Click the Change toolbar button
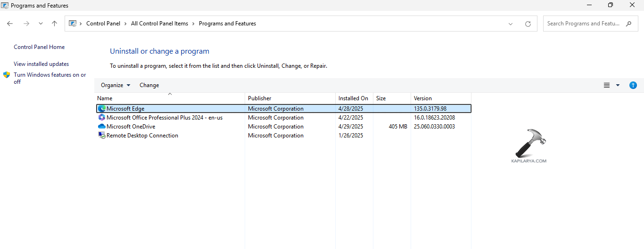644x249 pixels. click(x=149, y=85)
